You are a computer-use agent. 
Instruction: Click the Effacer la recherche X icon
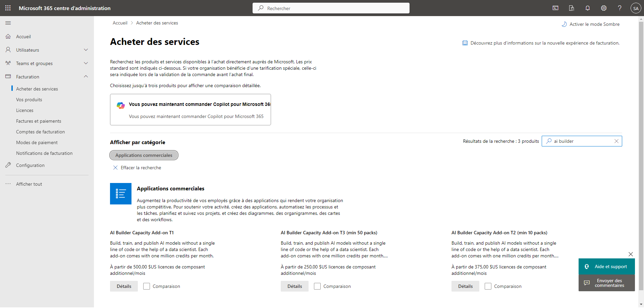[x=115, y=168]
